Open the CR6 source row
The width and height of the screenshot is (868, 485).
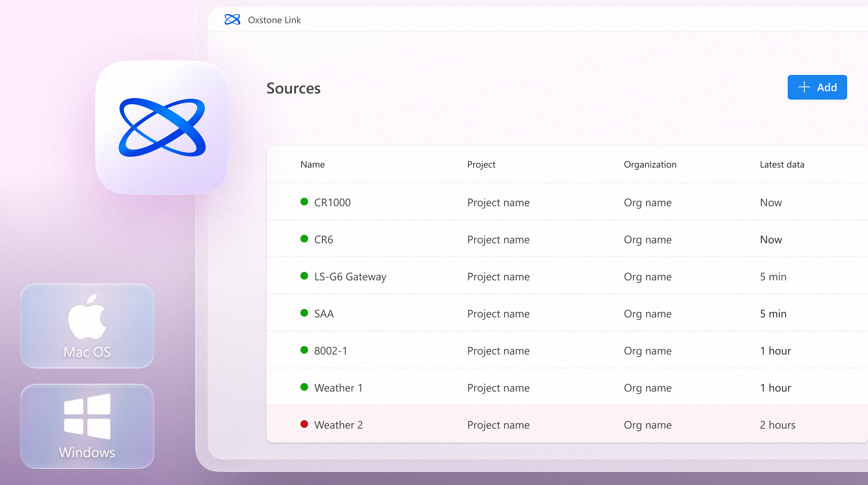pos(324,239)
